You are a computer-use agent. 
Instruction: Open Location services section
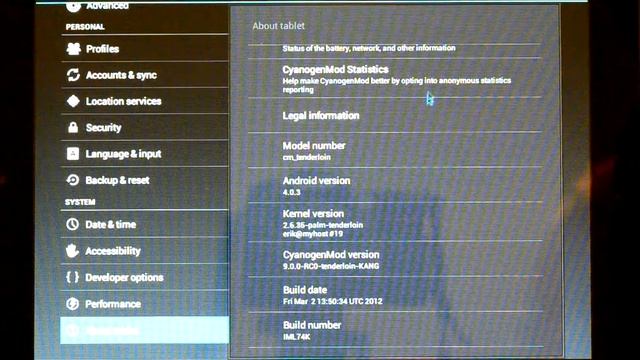click(144, 101)
